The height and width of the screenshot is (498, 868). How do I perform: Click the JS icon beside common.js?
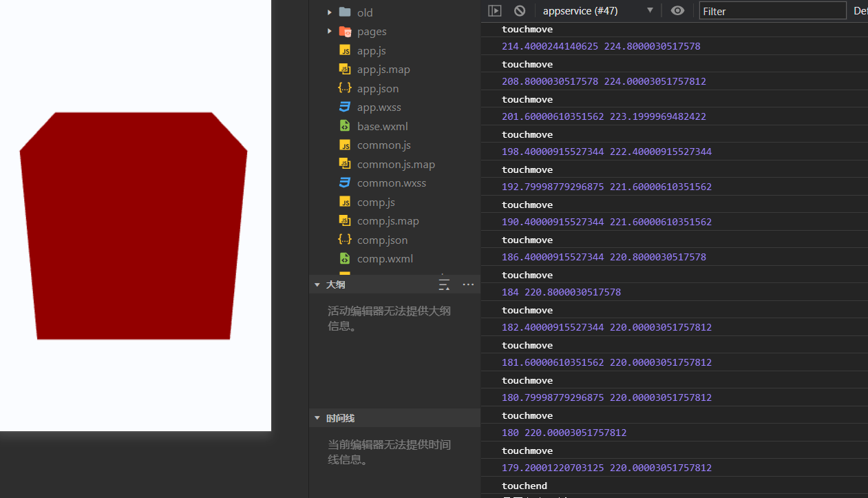345,145
